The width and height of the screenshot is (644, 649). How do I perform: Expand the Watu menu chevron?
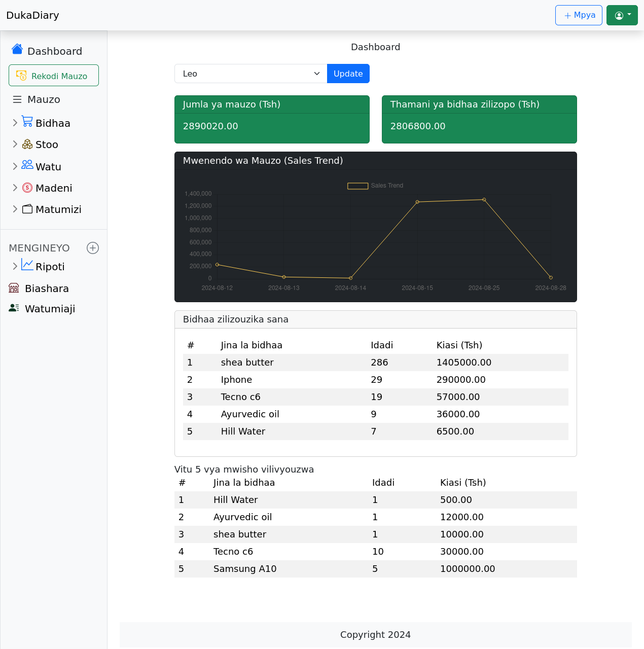click(x=15, y=166)
